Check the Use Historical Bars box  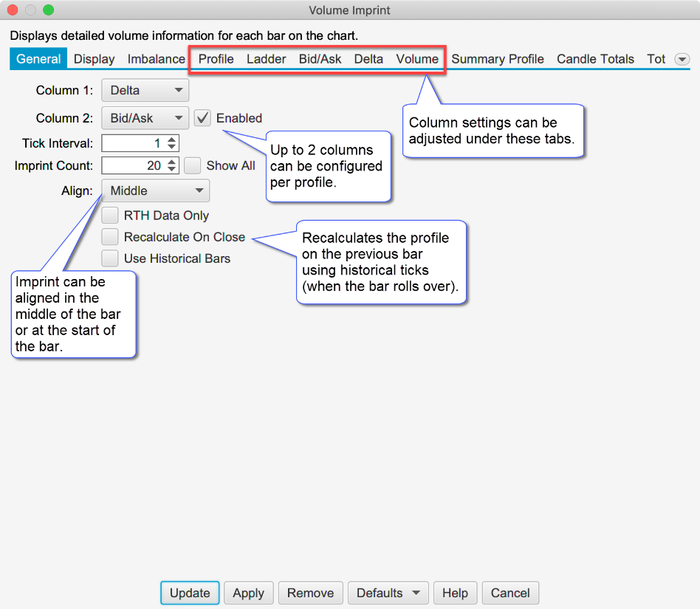[x=110, y=258]
